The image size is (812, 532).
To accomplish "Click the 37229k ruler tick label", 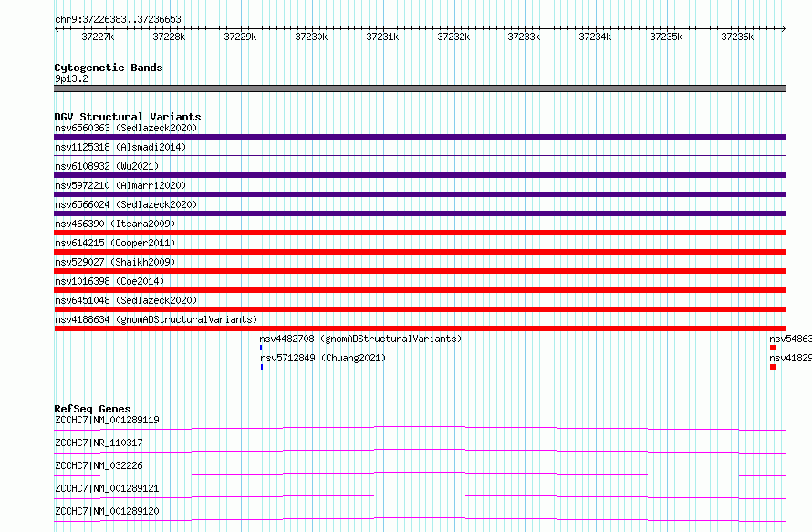I will coord(240,37).
